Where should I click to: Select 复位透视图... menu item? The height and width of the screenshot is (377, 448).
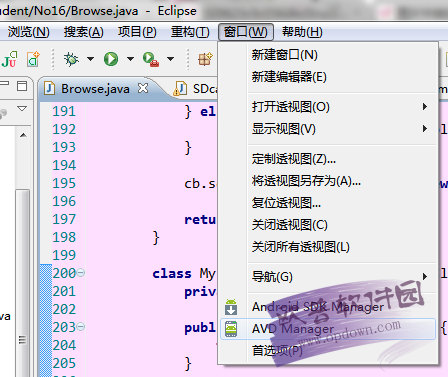328,203
